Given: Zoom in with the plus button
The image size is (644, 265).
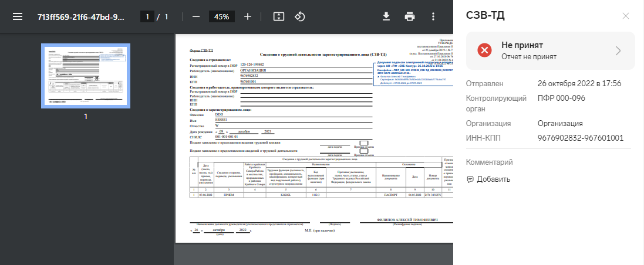Looking at the screenshot, I should coord(248,16).
